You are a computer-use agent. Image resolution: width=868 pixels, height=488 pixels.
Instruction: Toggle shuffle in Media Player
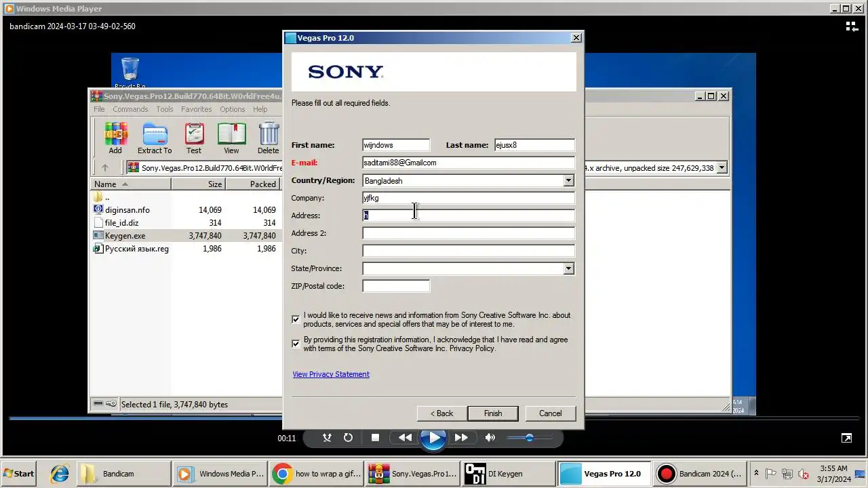point(327,438)
